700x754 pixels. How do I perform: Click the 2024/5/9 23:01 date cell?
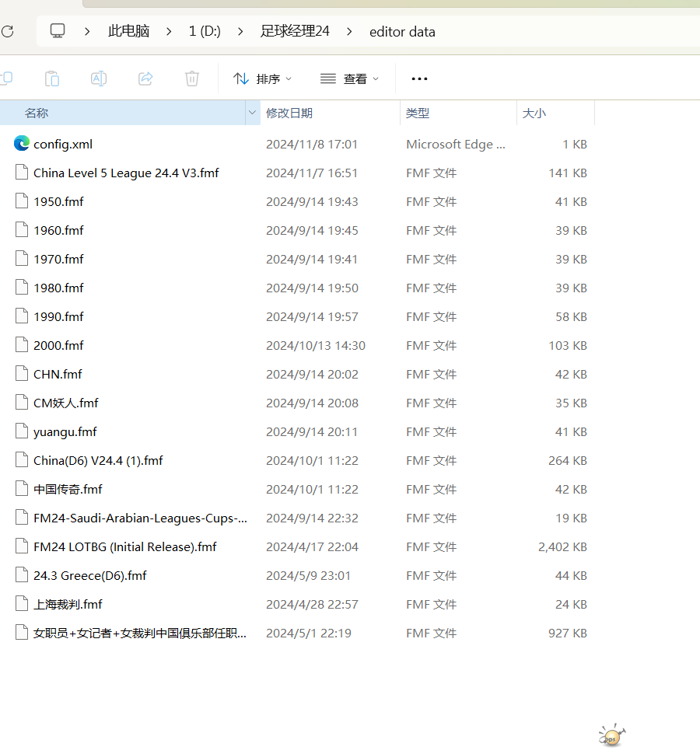coord(308,576)
